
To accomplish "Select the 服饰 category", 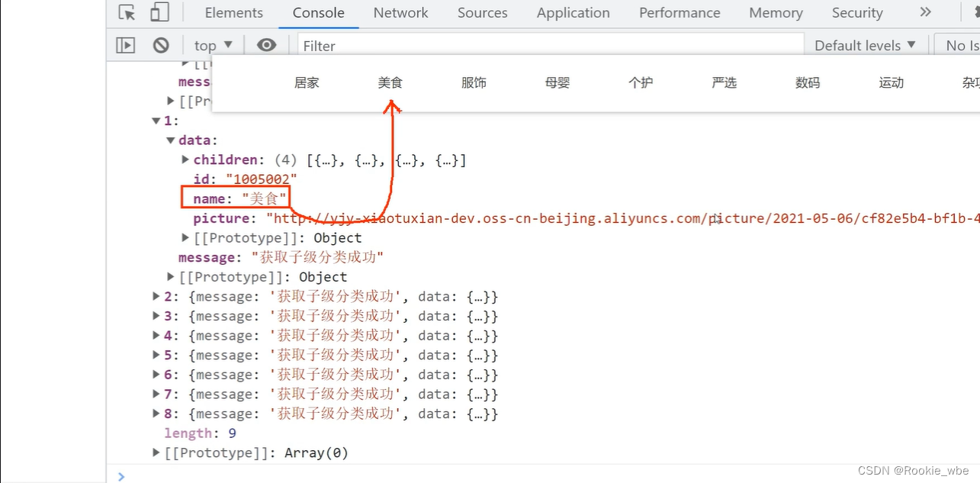I will 474,82.
